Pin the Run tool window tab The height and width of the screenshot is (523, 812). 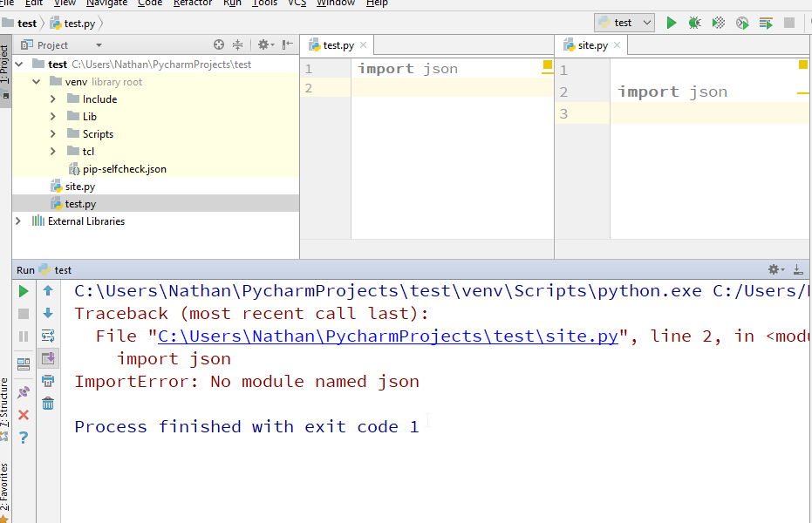pyautogui.click(x=24, y=391)
